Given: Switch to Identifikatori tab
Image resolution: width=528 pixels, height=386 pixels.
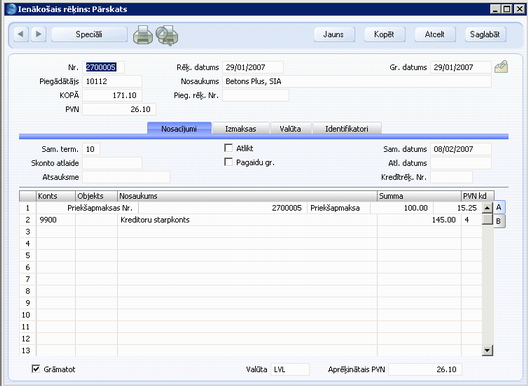Looking at the screenshot, I should [x=347, y=129].
